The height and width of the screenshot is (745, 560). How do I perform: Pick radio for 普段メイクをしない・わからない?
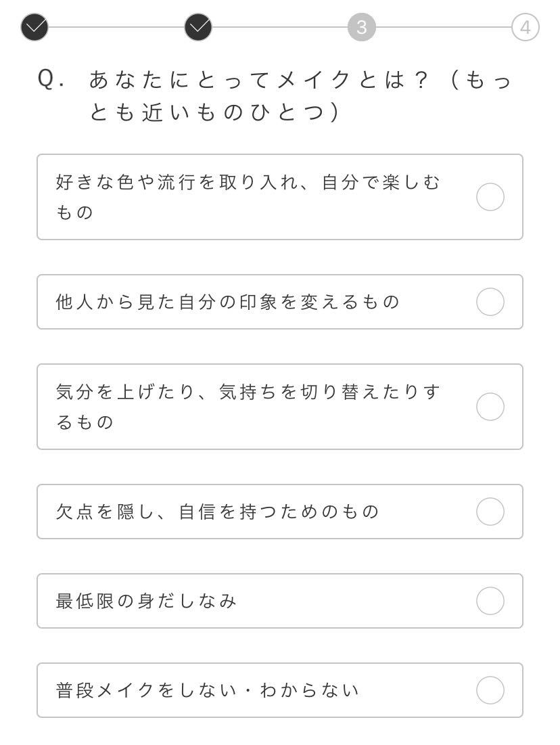pyautogui.click(x=490, y=690)
